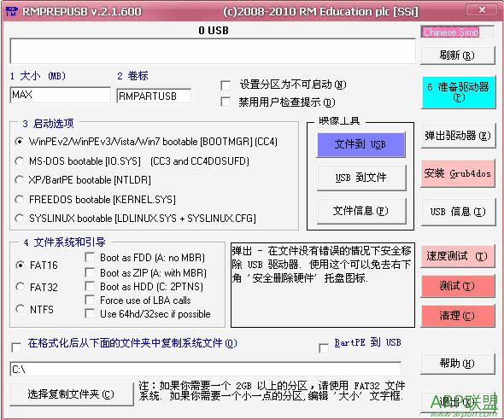
Task: Select SYSLINUX bootable radio option
Action: [x=20, y=219]
